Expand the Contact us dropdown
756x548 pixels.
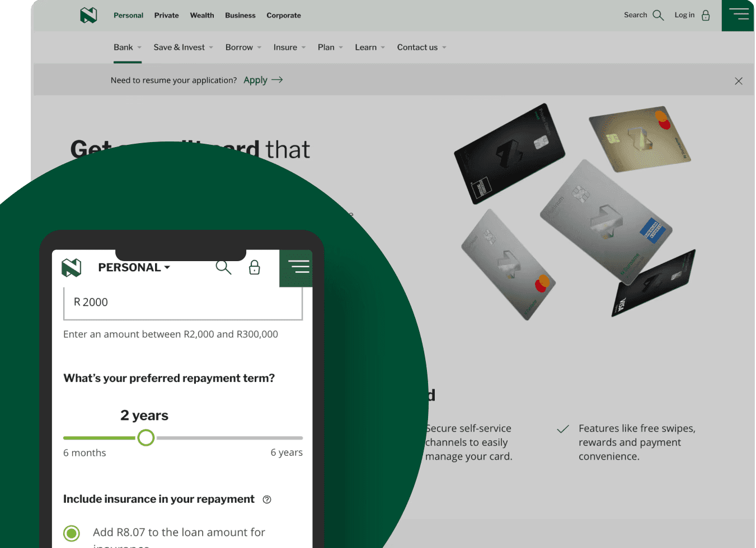(x=422, y=48)
